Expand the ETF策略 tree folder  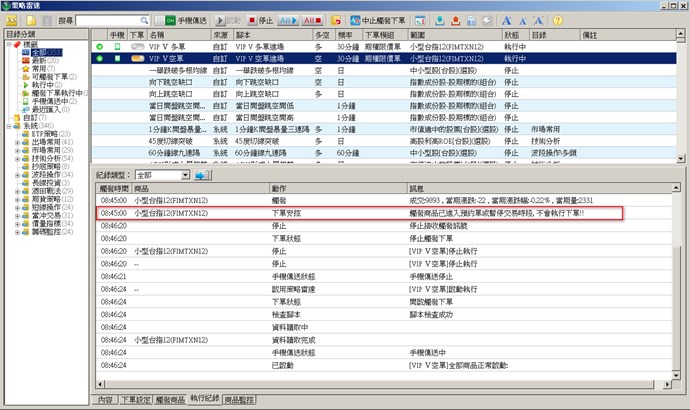pos(18,132)
